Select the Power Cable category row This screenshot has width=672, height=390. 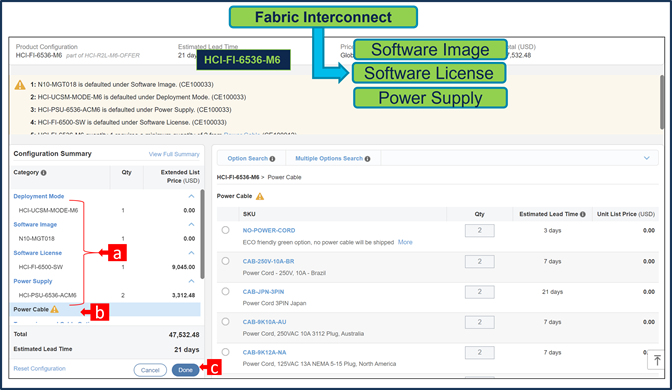tap(105, 309)
